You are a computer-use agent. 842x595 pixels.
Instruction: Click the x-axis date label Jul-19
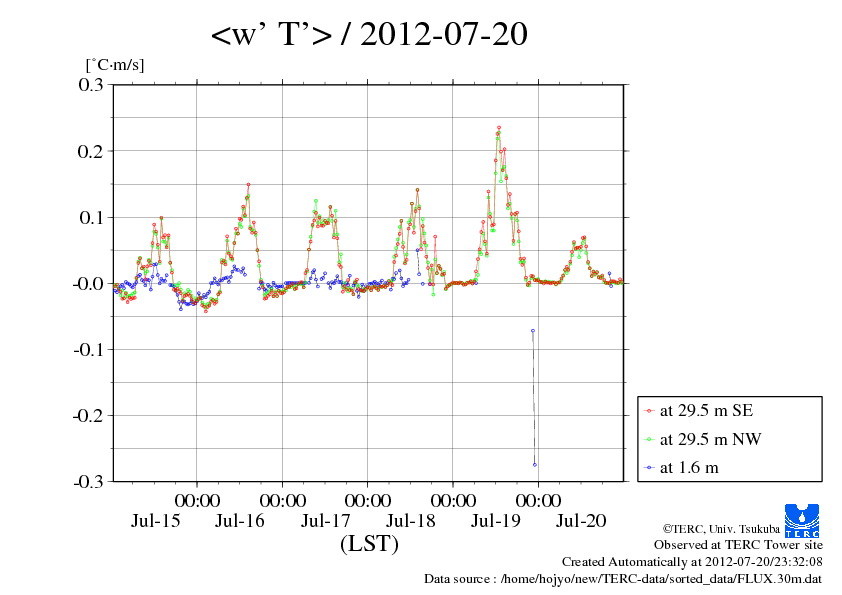coord(496,521)
